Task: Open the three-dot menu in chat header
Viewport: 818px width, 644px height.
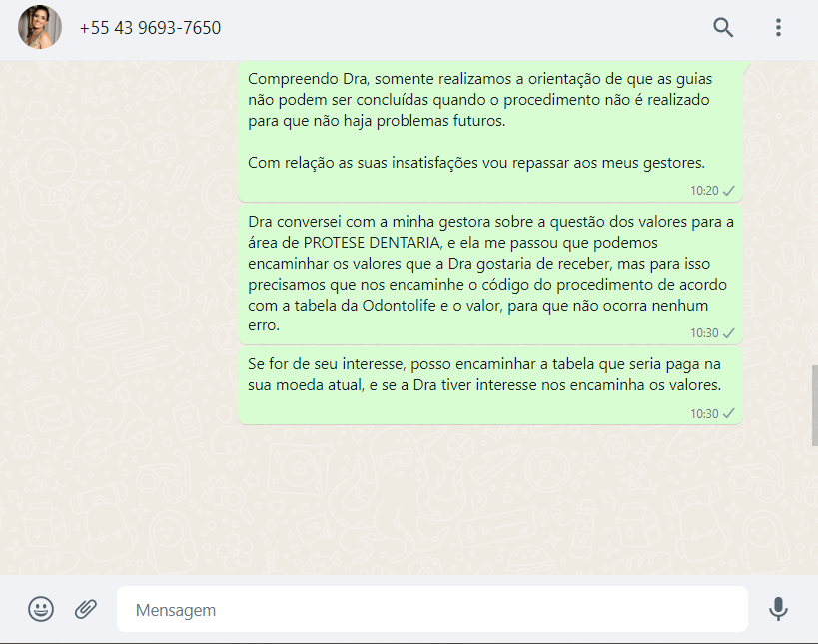Action: tap(778, 27)
